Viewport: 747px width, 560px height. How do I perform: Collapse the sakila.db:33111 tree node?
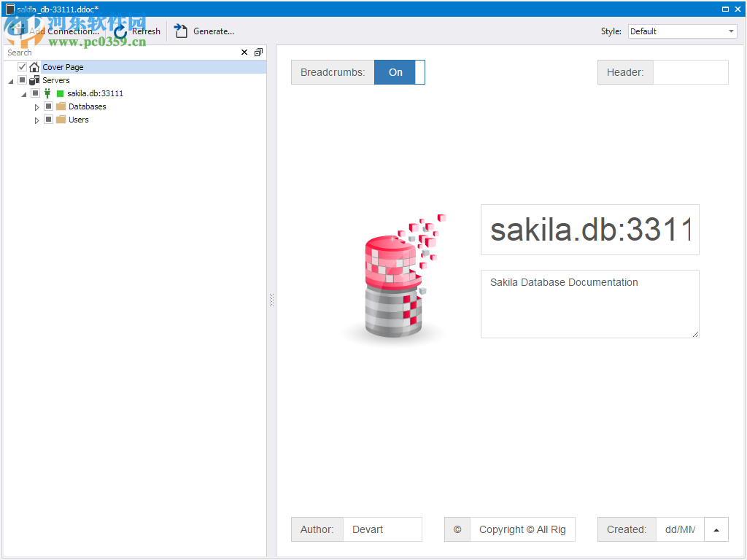pos(23,93)
